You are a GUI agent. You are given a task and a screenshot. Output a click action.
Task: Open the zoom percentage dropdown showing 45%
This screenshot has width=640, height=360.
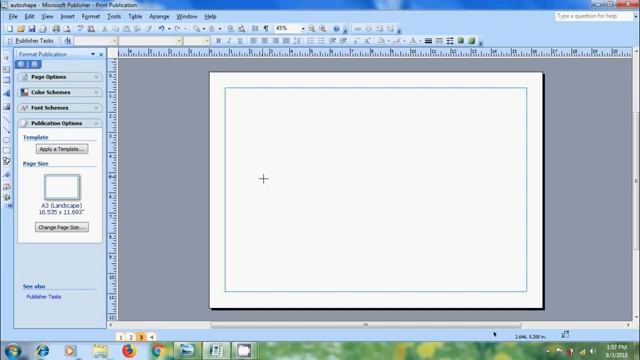[x=303, y=29]
